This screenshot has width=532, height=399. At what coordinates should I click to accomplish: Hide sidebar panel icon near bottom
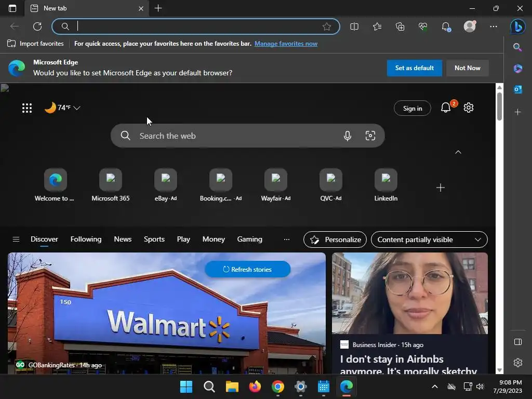[x=518, y=342]
